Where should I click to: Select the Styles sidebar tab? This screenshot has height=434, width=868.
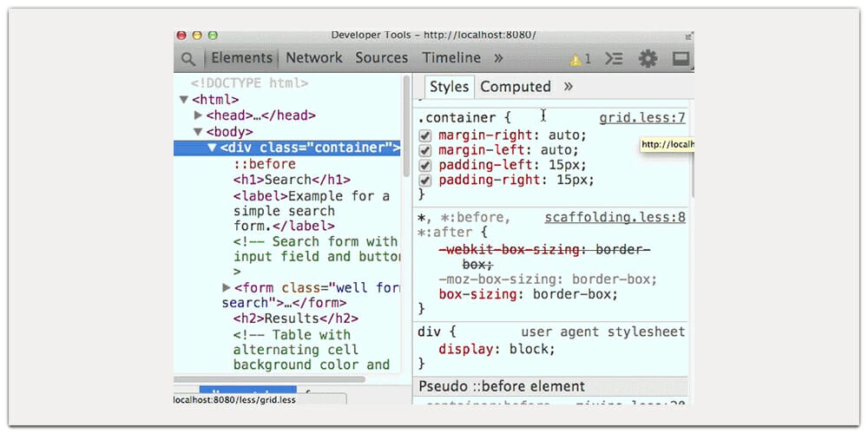coord(449,87)
